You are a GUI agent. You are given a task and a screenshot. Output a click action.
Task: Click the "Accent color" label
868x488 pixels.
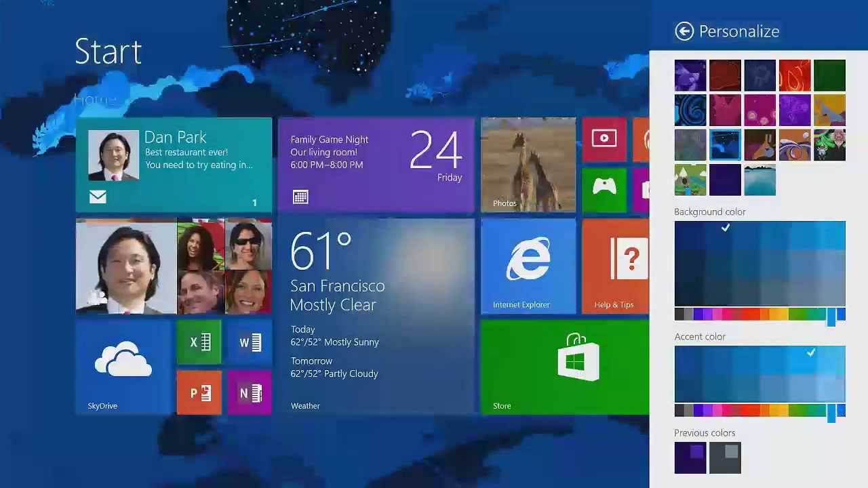click(700, 336)
